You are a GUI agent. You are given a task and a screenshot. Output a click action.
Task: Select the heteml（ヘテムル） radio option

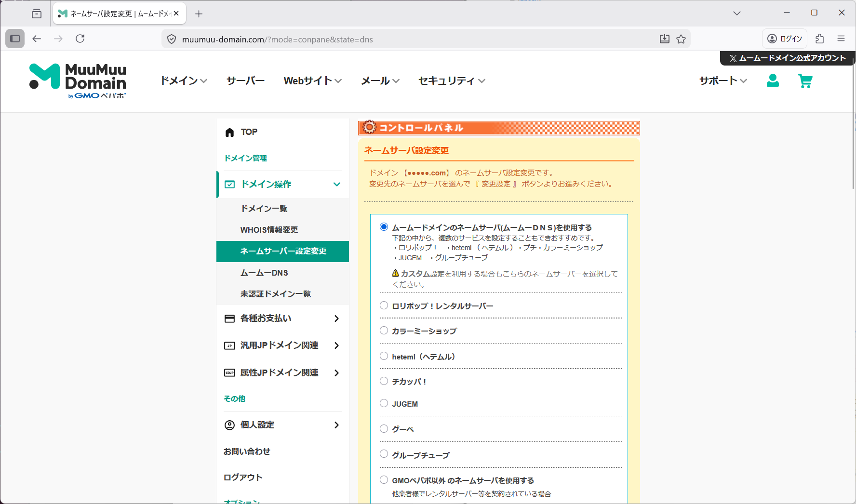click(x=384, y=356)
